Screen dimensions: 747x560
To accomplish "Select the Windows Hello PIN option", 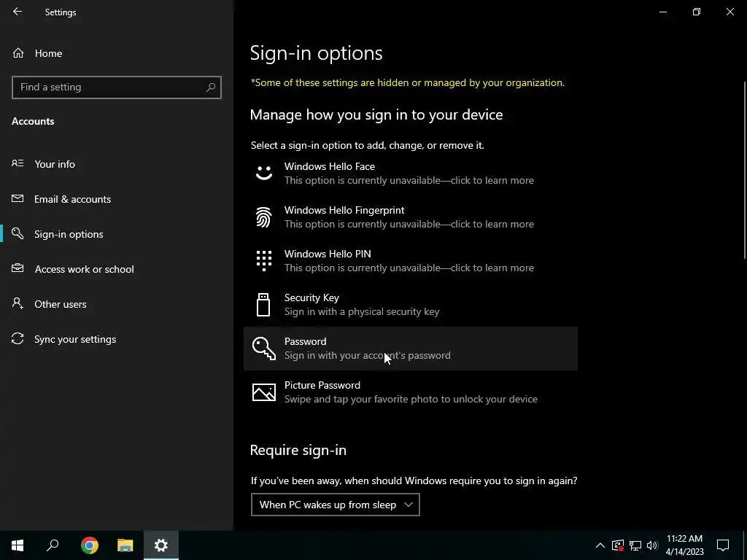I will (x=410, y=261).
